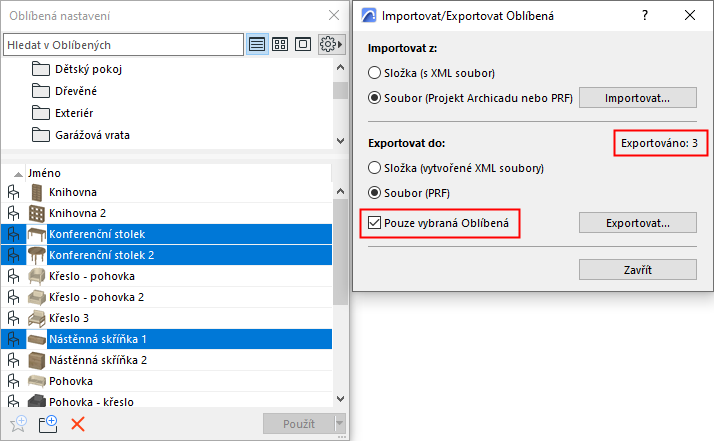The height and width of the screenshot is (441, 714).
Task: Click the Importovat... button
Action: [637, 98]
